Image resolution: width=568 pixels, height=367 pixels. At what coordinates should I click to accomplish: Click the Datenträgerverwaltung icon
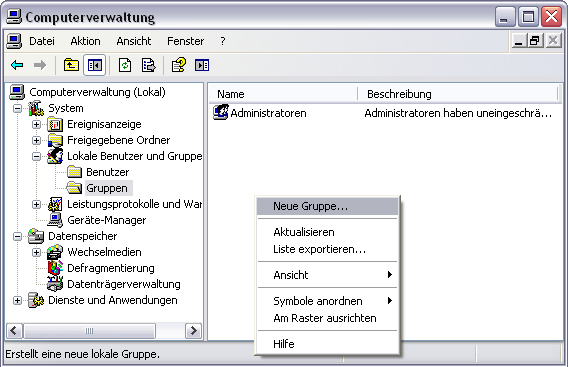point(55,284)
